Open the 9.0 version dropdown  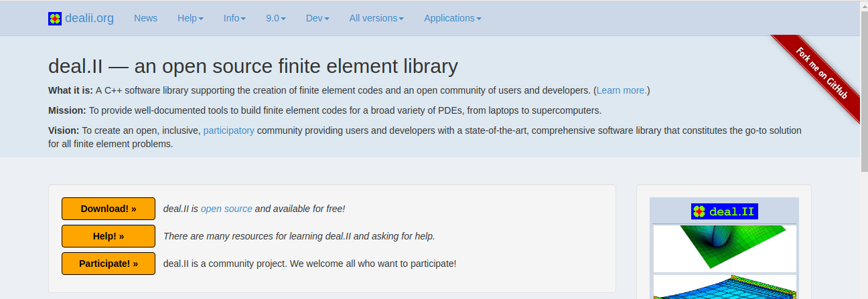pos(276,18)
